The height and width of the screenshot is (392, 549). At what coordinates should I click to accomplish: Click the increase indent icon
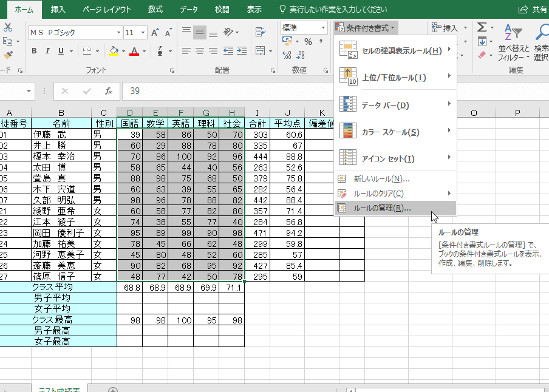(242, 51)
